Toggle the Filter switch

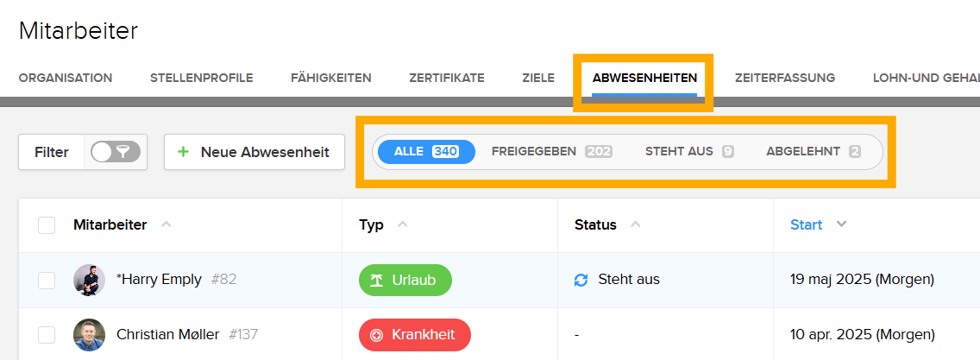pyautogui.click(x=116, y=152)
